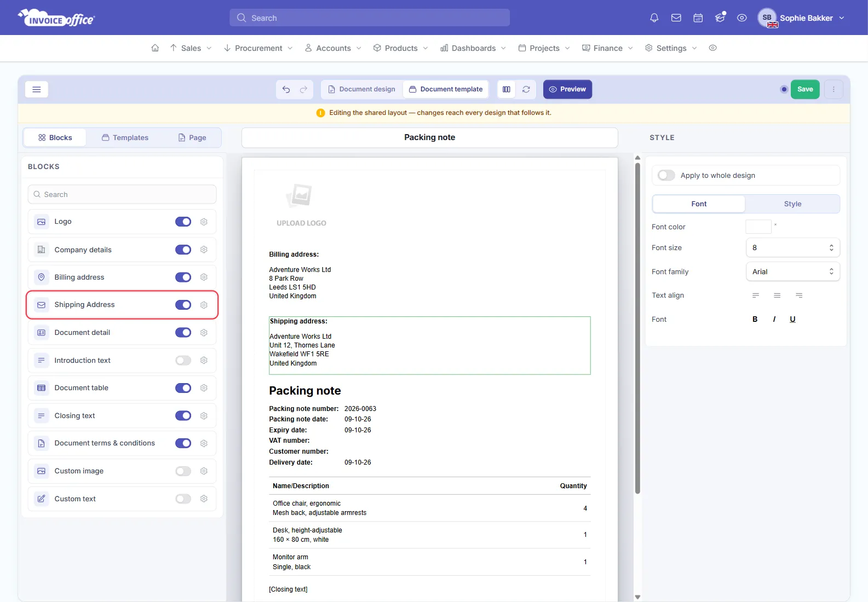The width and height of the screenshot is (868, 602).
Task: Switch to the Templates tab
Action: [x=125, y=138]
